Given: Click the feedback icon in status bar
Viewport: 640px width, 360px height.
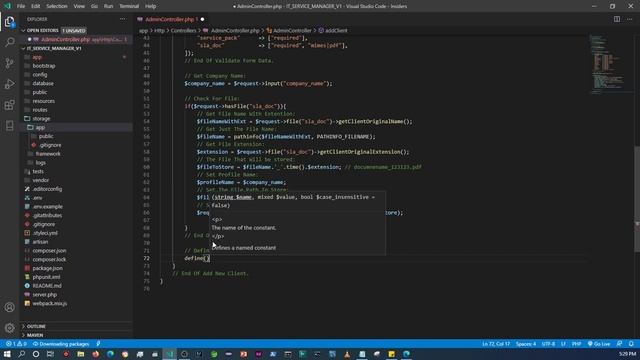Looking at the screenshot, I should pyautogui.click(x=620, y=344).
